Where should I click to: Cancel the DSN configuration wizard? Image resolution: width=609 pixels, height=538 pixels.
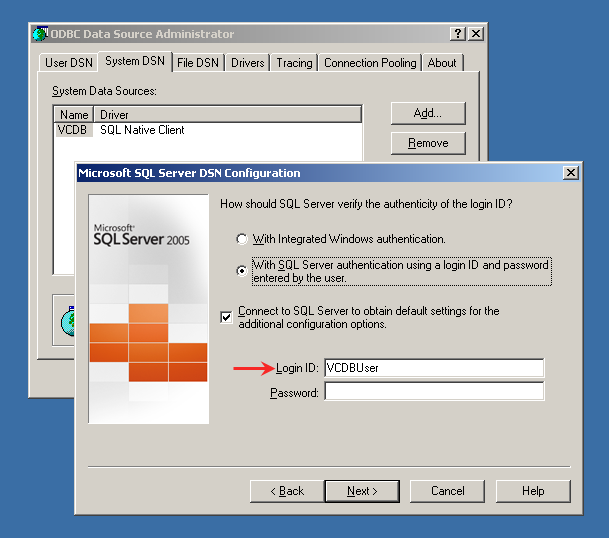(x=448, y=491)
